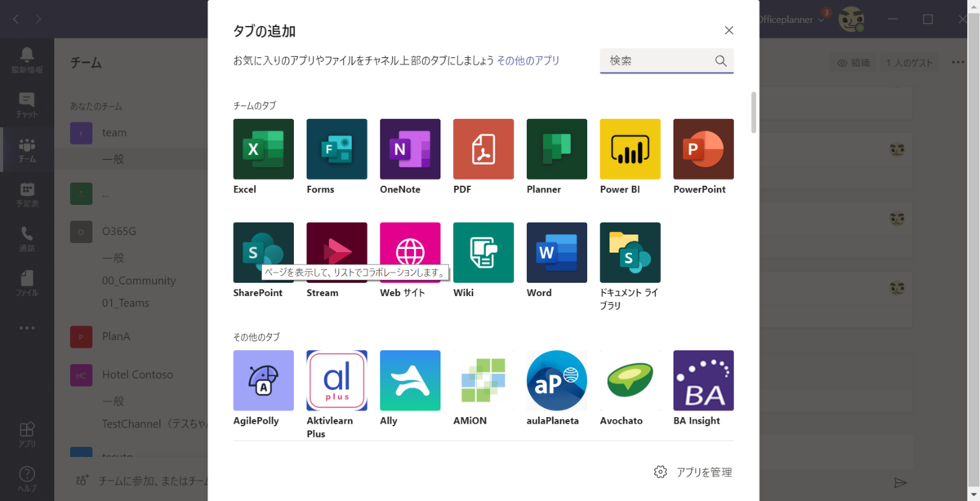The height and width of the screenshot is (501, 980).
Task: Add the Excel tab app
Action: pyautogui.click(x=263, y=149)
